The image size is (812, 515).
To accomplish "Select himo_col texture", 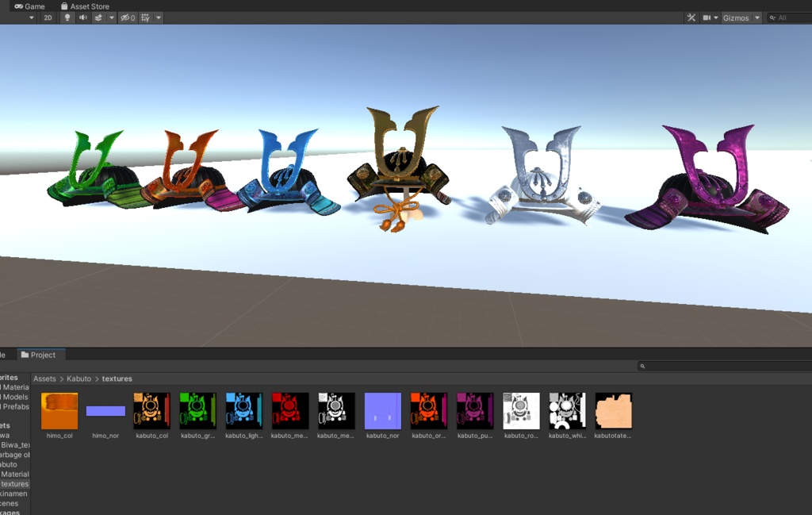I will click(59, 411).
